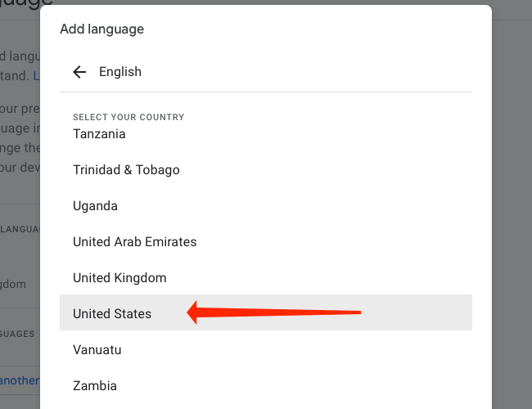The image size is (532, 409).
Task: Choose Trinidad & Tobago as country
Action: [126, 170]
